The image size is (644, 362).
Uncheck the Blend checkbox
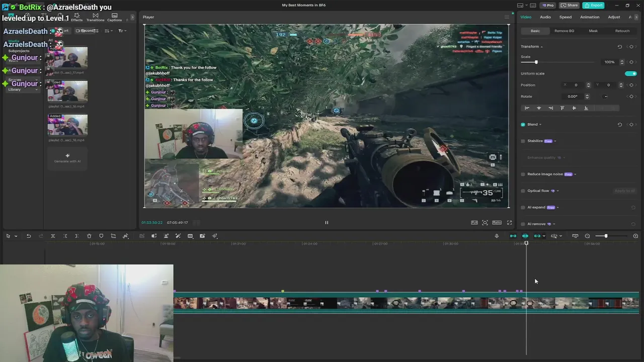pyautogui.click(x=523, y=125)
